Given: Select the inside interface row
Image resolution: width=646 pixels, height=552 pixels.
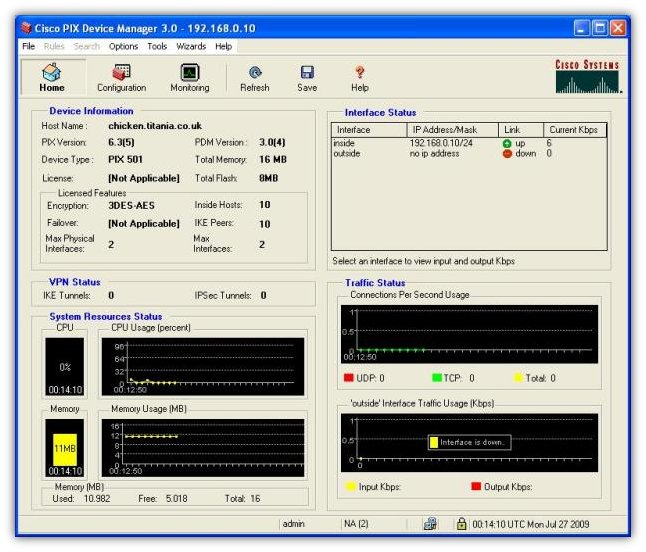Looking at the screenshot, I should coord(469,143).
